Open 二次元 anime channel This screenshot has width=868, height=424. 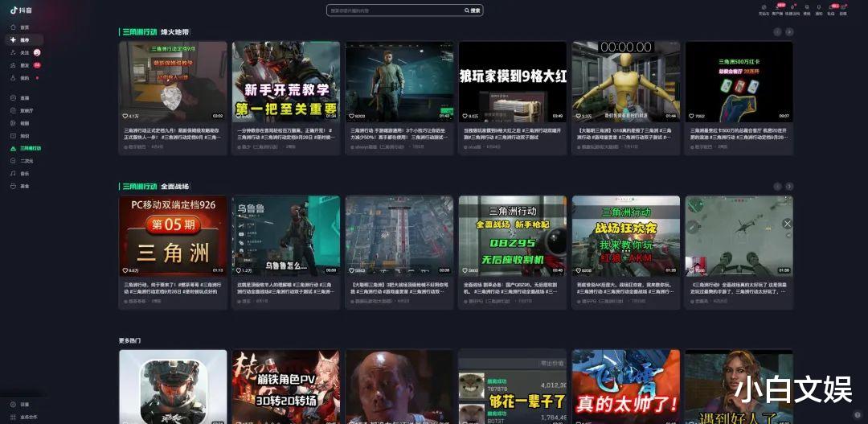coord(23,161)
